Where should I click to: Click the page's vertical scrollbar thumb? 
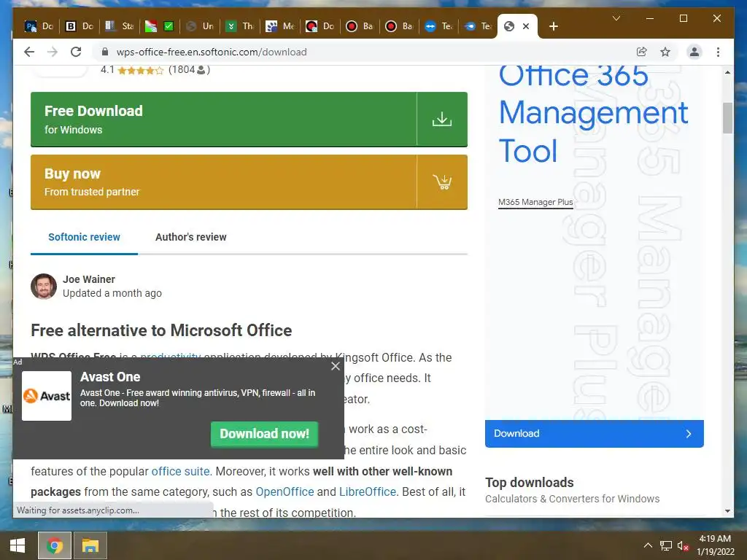(x=727, y=117)
